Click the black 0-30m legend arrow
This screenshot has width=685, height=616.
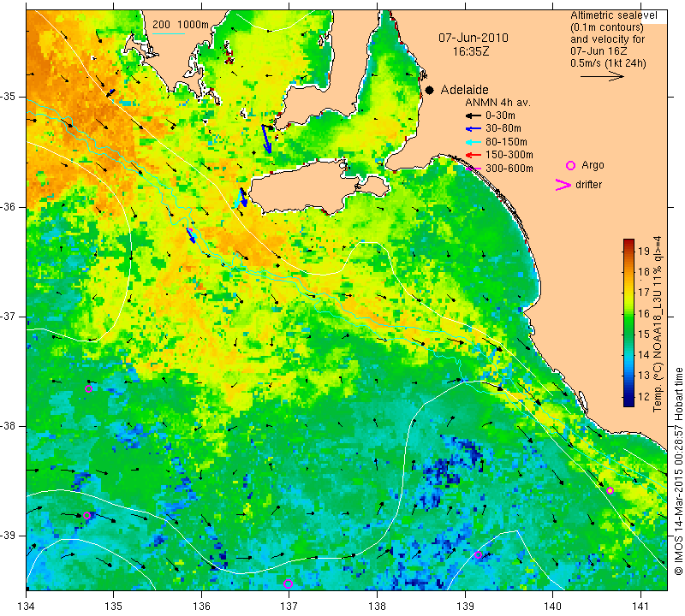point(473,116)
